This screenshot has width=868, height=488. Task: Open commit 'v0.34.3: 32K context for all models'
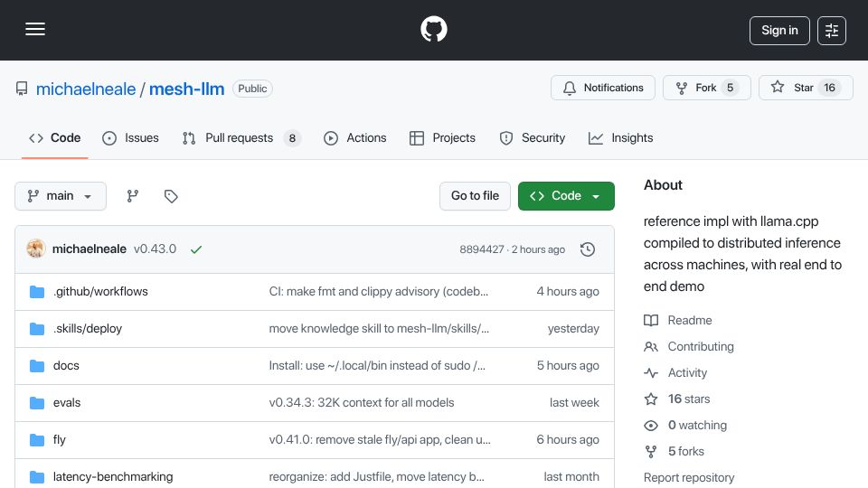coord(362,403)
